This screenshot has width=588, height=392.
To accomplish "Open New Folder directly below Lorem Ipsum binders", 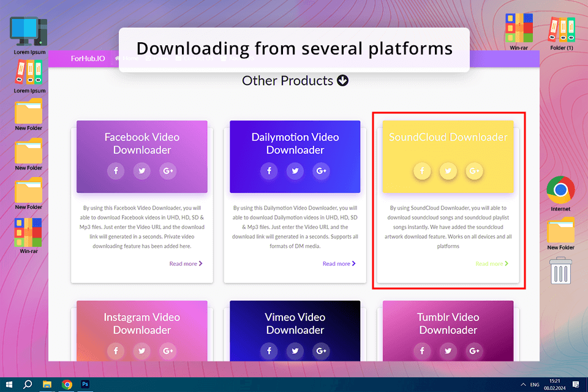I will click(29, 115).
